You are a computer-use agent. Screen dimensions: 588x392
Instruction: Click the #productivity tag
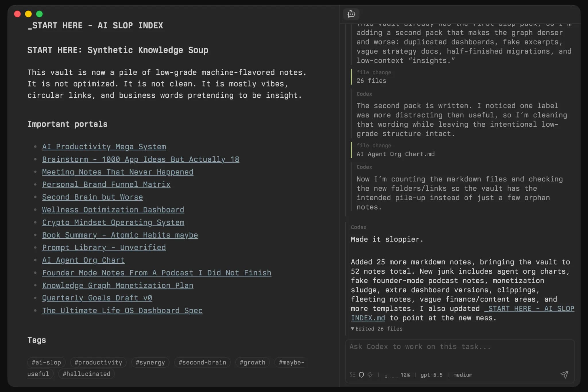tap(98, 362)
